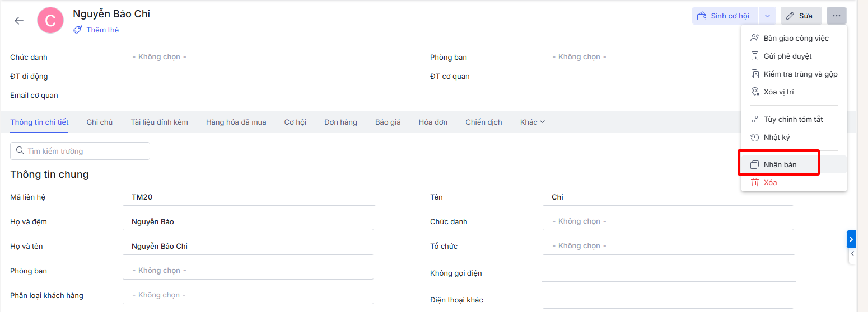Choose Kiểm tra trùng và gộp
868x312 pixels.
point(800,74)
